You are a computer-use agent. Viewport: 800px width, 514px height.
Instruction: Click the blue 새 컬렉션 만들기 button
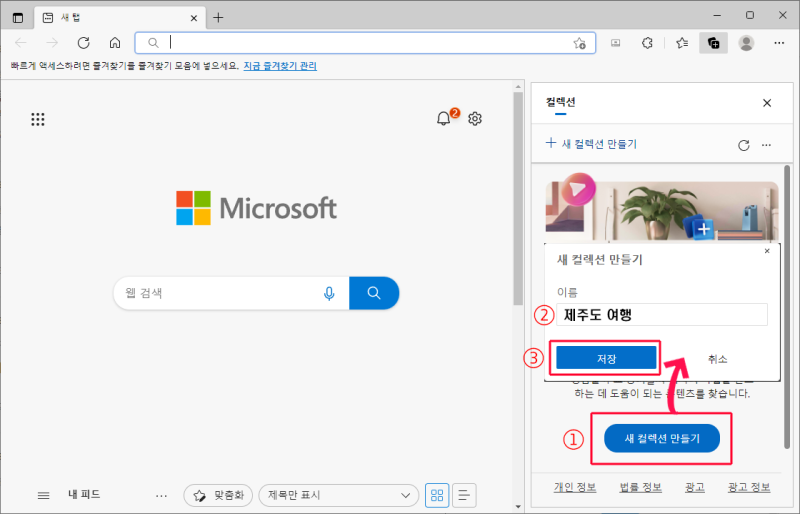(x=662, y=438)
